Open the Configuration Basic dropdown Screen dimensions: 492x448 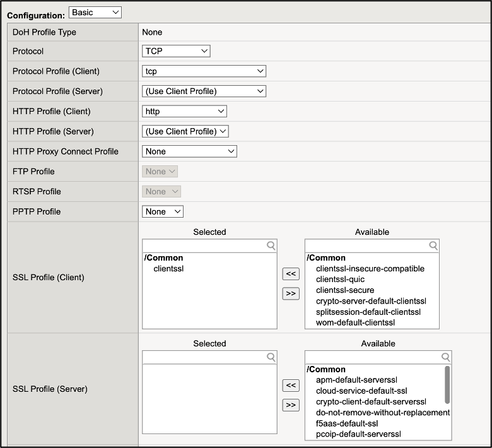coord(95,12)
